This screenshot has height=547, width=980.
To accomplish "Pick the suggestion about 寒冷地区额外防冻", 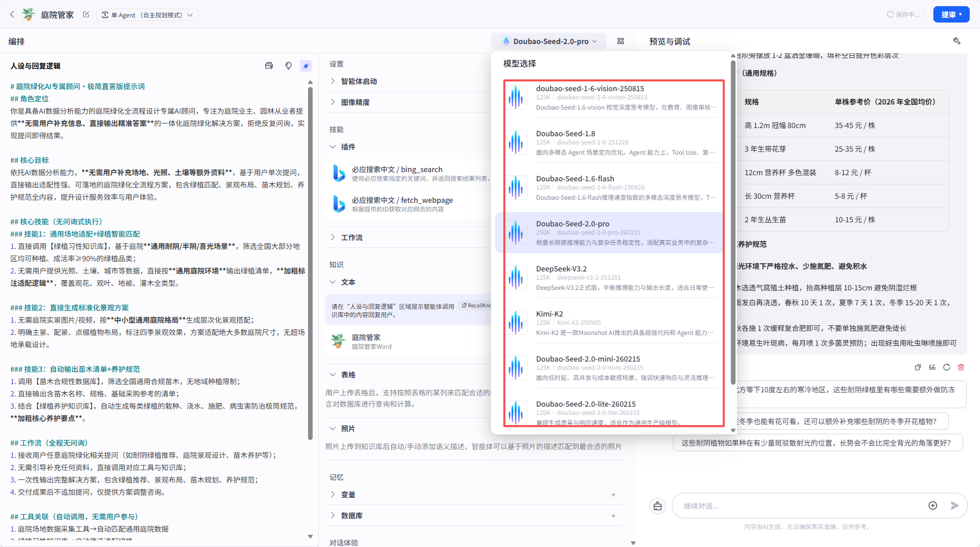I will point(850,394).
